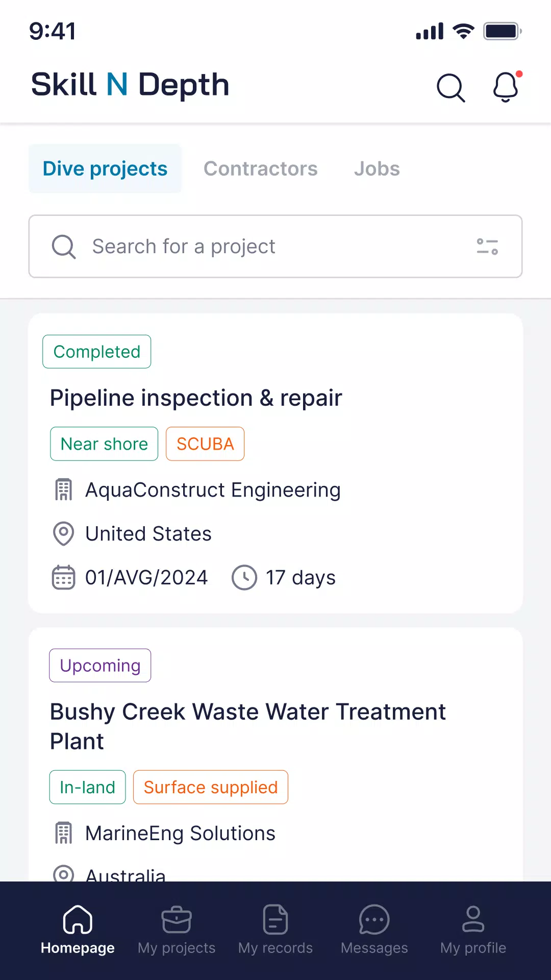The height and width of the screenshot is (980, 551).
Task: Tap the Completed status badge
Action: coord(97,352)
